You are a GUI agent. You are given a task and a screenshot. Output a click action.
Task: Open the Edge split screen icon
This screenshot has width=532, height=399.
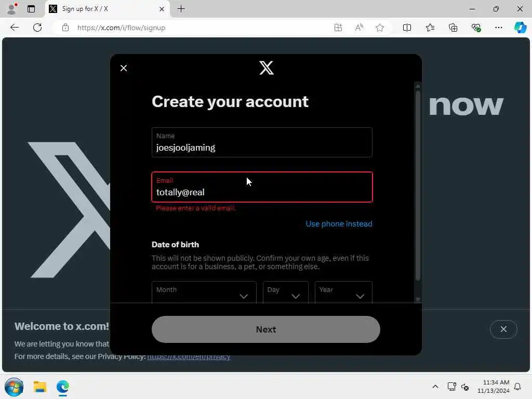(x=407, y=28)
